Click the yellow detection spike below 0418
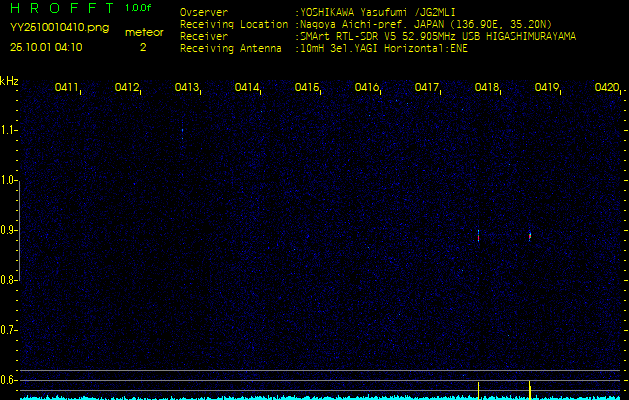The image size is (629, 400). click(x=479, y=391)
